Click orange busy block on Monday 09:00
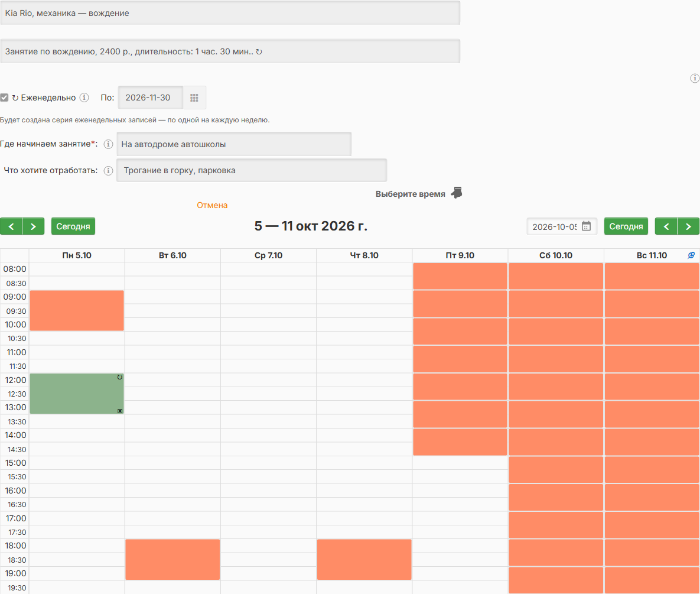Viewport: 700px width, 594px height. click(77, 310)
